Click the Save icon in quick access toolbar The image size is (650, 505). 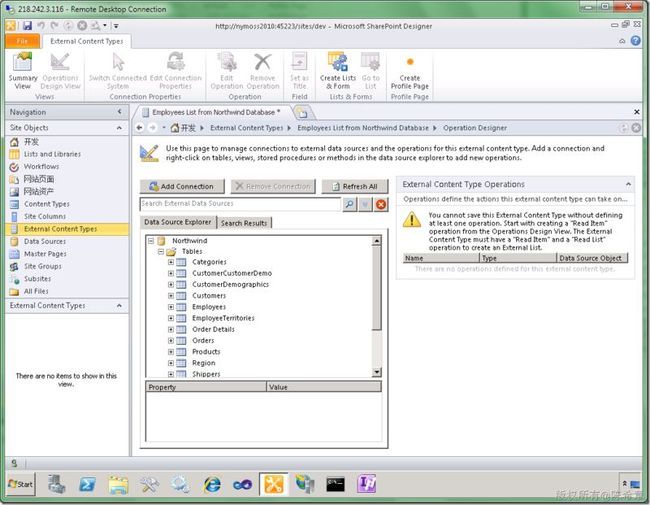click(x=27, y=26)
